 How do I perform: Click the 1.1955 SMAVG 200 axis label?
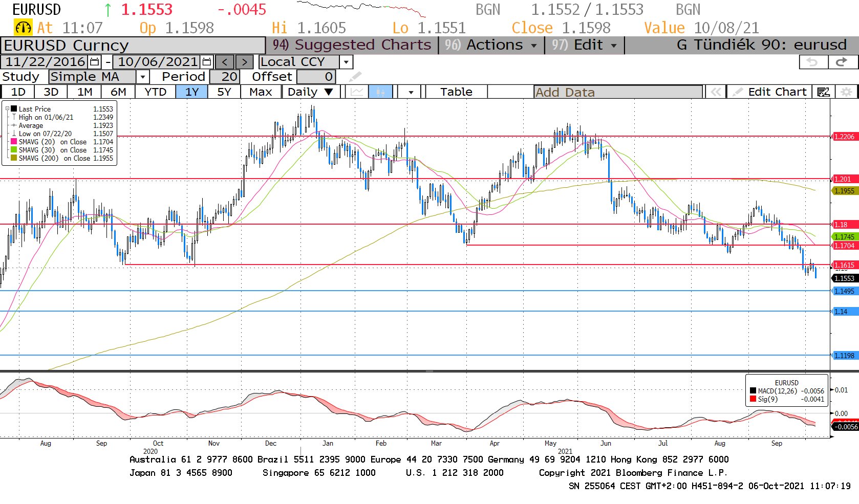844,191
